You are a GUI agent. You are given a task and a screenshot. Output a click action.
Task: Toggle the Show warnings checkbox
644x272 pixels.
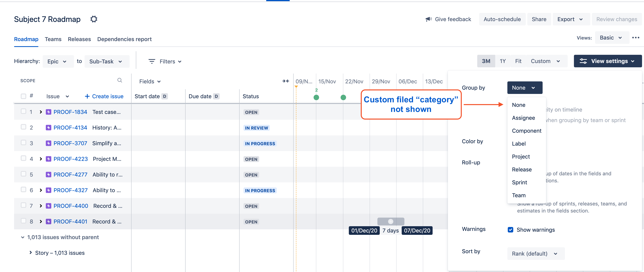510,230
